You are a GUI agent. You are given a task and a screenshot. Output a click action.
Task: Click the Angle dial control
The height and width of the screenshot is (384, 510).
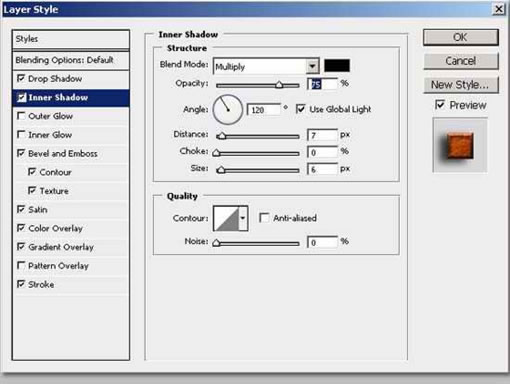click(228, 109)
